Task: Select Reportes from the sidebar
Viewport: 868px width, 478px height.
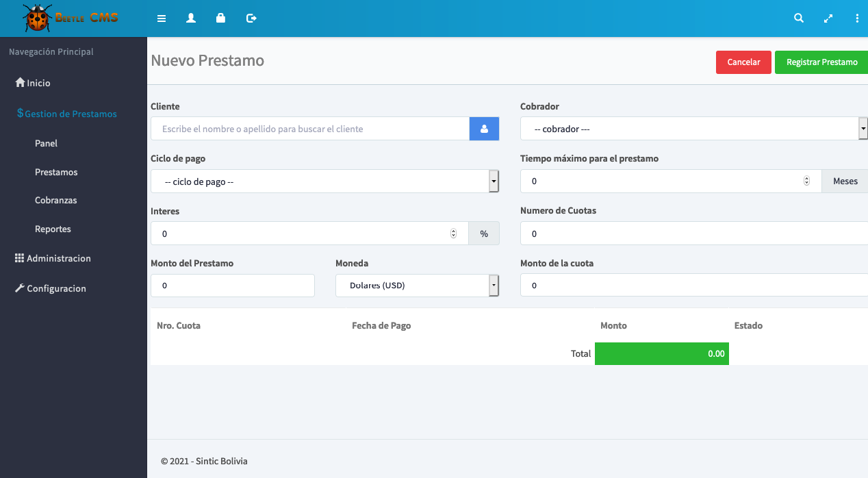Action: pos(53,229)
